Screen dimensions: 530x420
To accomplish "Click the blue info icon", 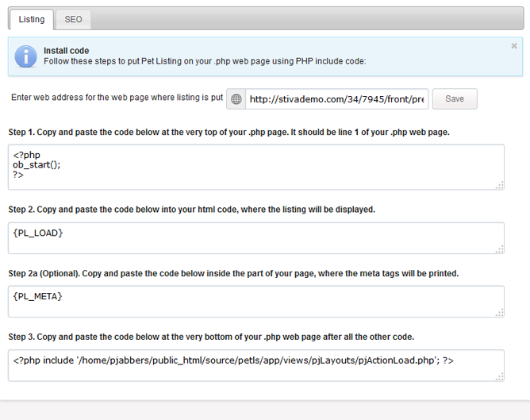I will 25,56.
